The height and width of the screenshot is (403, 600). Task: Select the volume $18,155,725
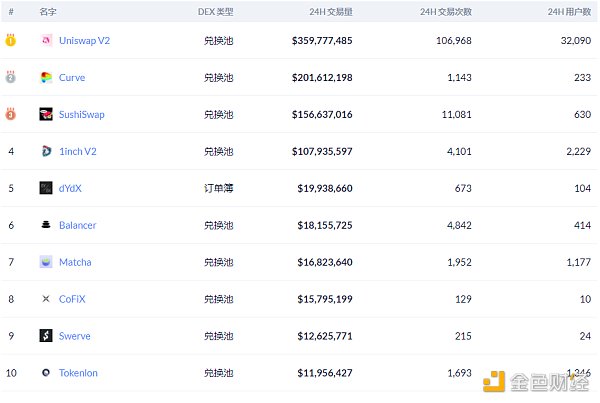[x=325, y=225]
